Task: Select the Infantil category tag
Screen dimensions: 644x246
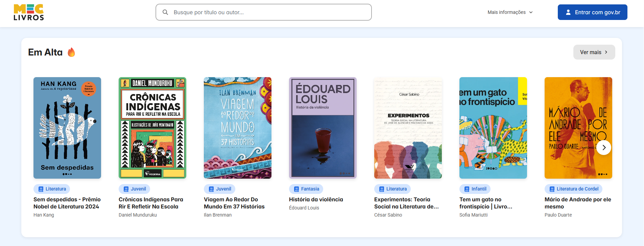Action: [475, 189]
